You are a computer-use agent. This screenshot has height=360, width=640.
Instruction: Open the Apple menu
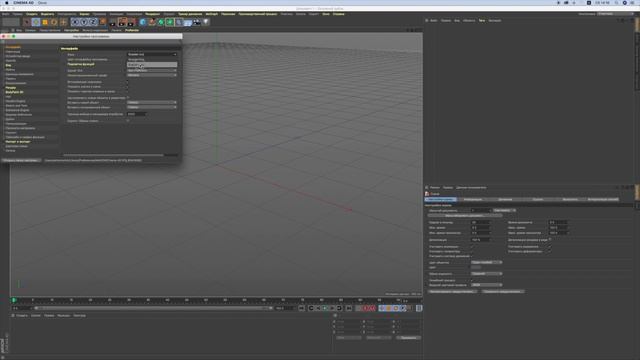pyautogui.click(x=7, y=2)
